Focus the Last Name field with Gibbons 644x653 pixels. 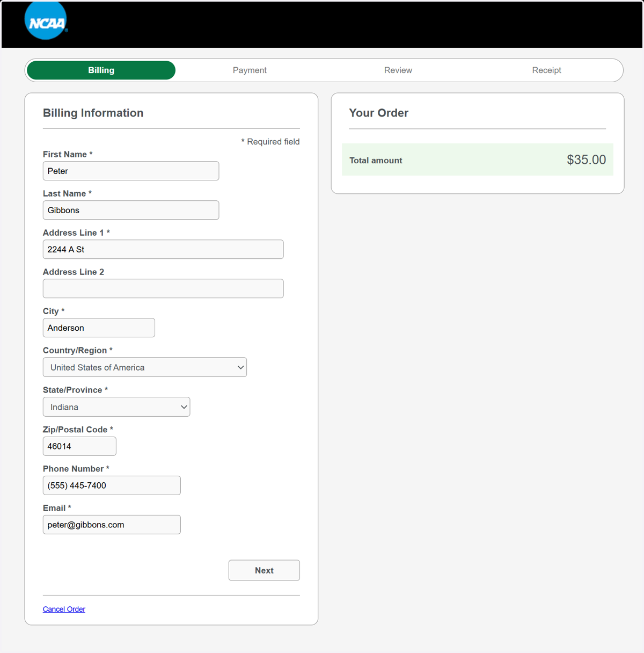click(131, 210)
